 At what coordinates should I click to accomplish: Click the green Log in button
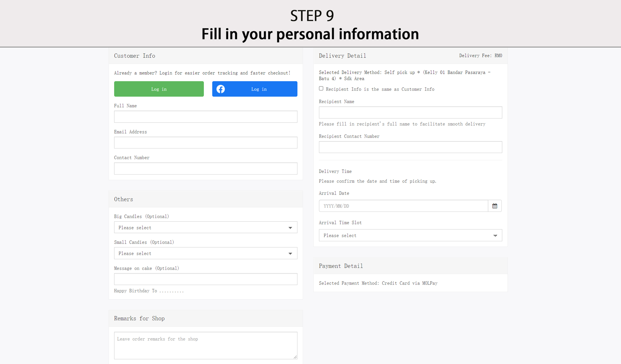coord(159,89)
